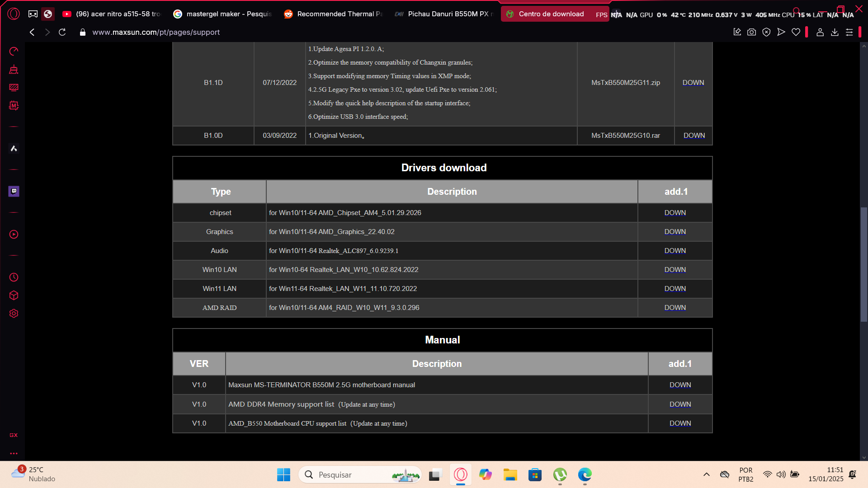Open the M chip sidebar icon
The image size is (868, 488).
[x=14, y=105]
